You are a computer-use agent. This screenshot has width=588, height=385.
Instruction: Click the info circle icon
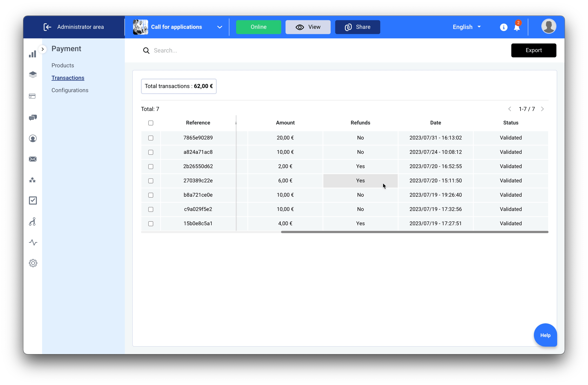[503, 27]
